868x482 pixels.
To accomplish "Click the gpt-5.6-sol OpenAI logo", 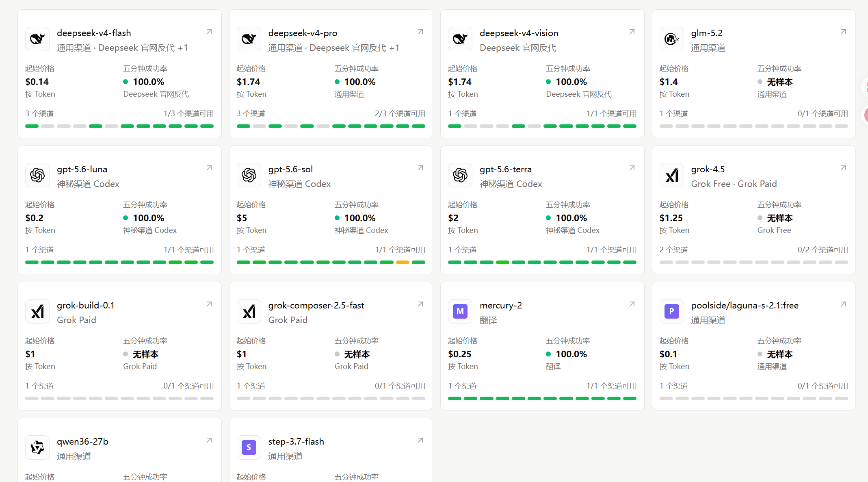I will [249, 175].
